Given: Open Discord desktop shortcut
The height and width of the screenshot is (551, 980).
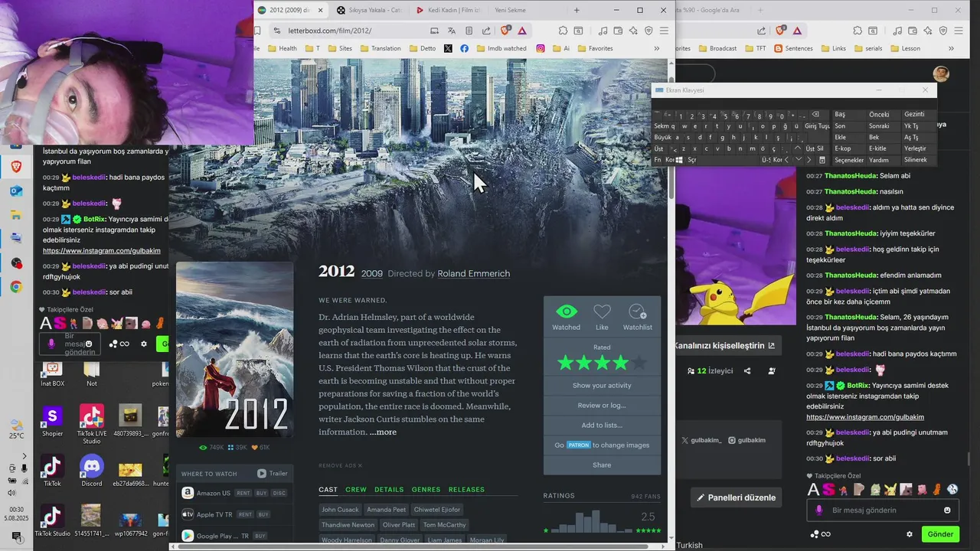Looking at the screenshot, I should (92, 471).
